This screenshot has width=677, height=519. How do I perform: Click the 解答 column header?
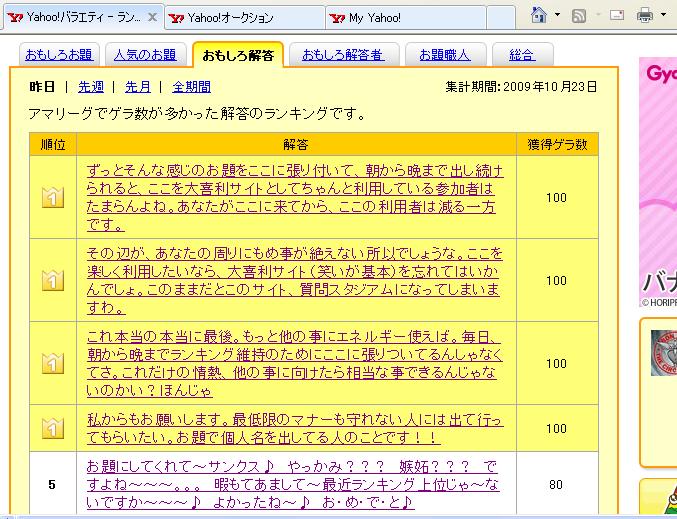296,144
